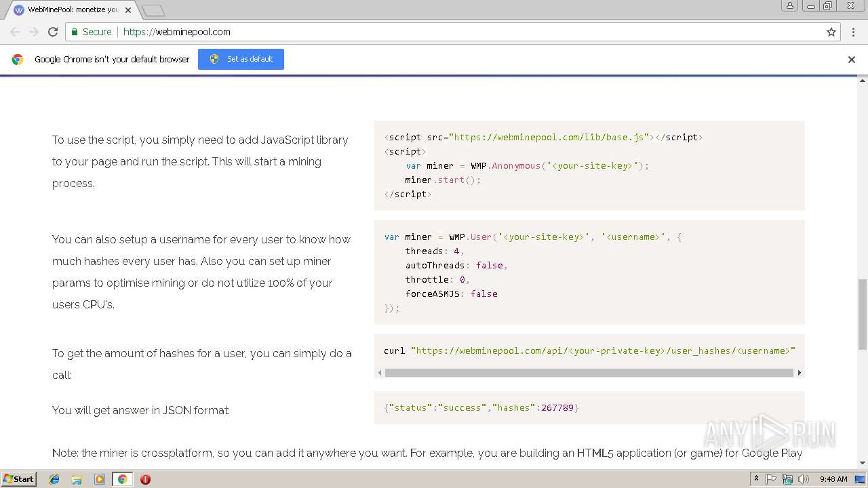This screenshot has width=868, height=488.
Task: Click the 9:48 AM system clock
Action: [x=833, y=479]
